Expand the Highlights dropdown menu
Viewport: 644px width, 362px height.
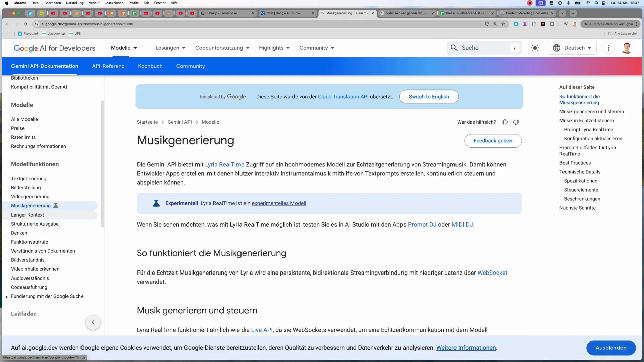point(288,48)
